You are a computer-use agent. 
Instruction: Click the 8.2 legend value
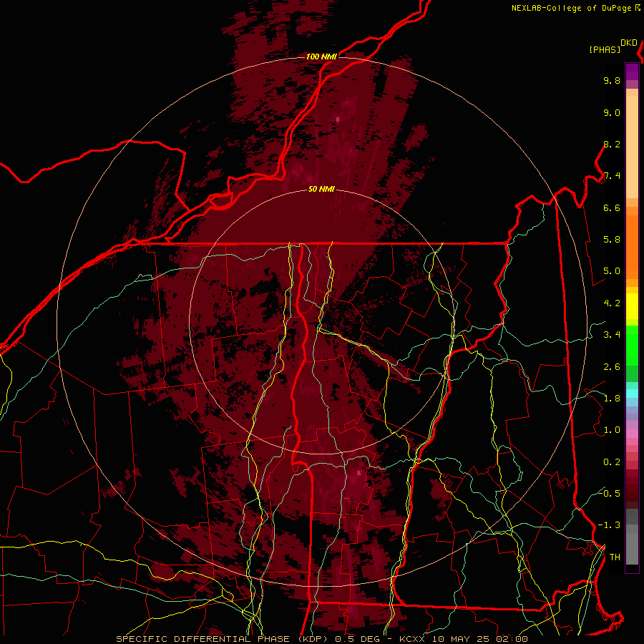(612, 144)
